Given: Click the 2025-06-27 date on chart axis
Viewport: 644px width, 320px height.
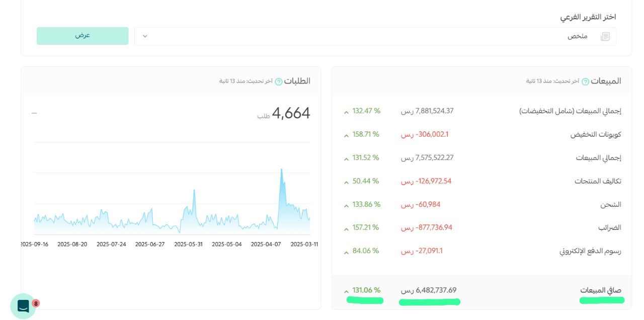Looking at the screenshot, I should tap(149, 244).
